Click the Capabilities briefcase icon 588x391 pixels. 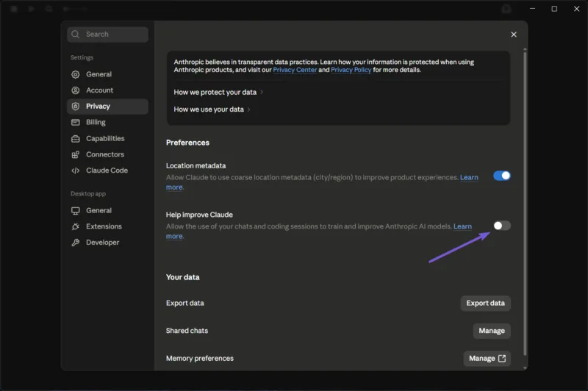click(76, 139)
